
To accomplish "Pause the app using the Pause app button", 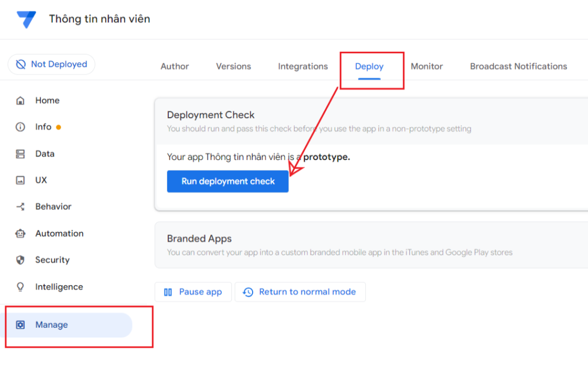I will (x=193, y=292).
